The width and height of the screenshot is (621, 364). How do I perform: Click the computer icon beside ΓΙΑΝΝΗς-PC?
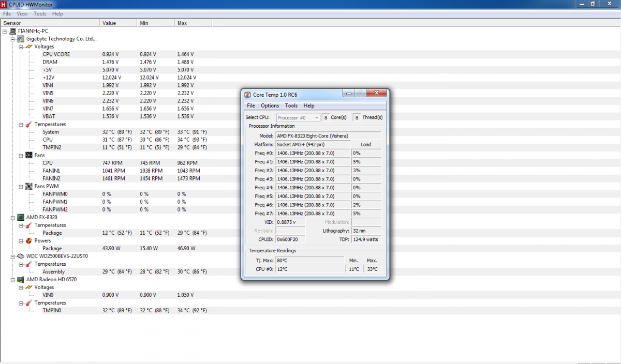[x=12, y=31]
